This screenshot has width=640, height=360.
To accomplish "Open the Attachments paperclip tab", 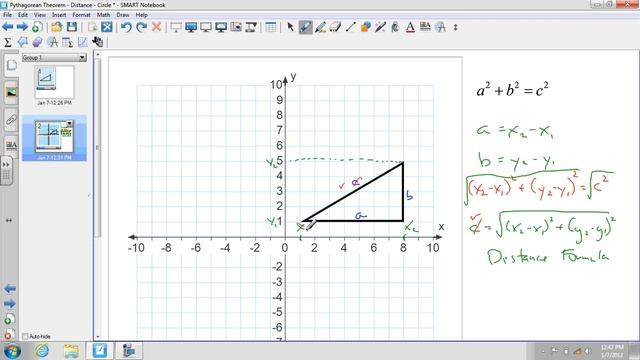I will (x=11, y=120).
